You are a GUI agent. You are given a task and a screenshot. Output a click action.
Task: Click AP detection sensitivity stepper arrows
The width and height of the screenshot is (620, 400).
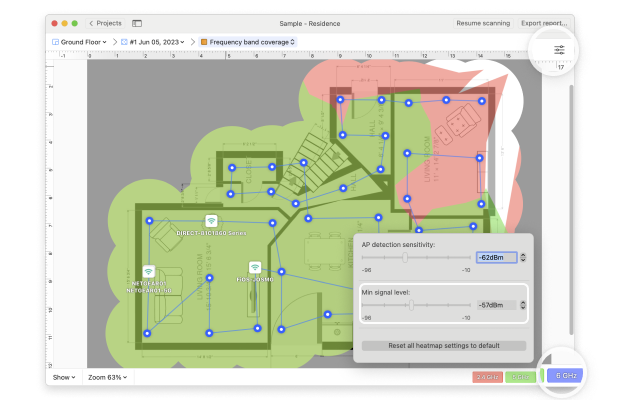pyautogui.click(x=523, y=258)
